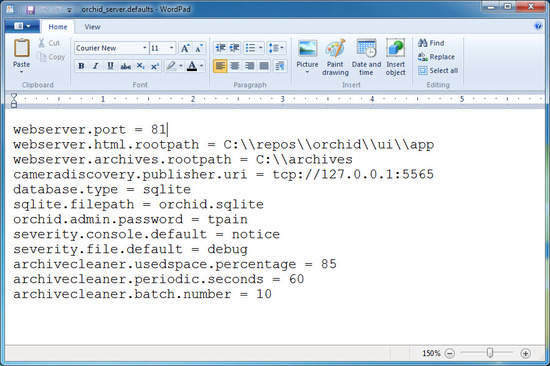550x366 pixels.
Task: Click the WordPad Help icon
Action: point(538,26)
